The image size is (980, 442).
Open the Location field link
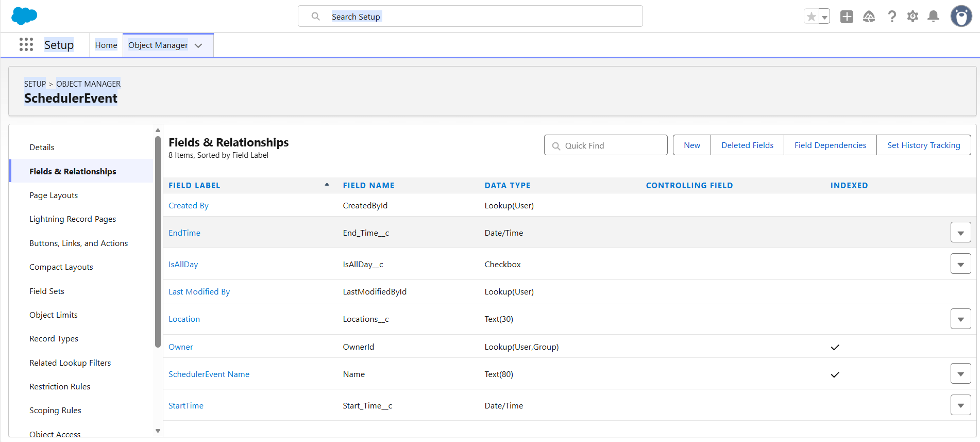click(184, 319)
